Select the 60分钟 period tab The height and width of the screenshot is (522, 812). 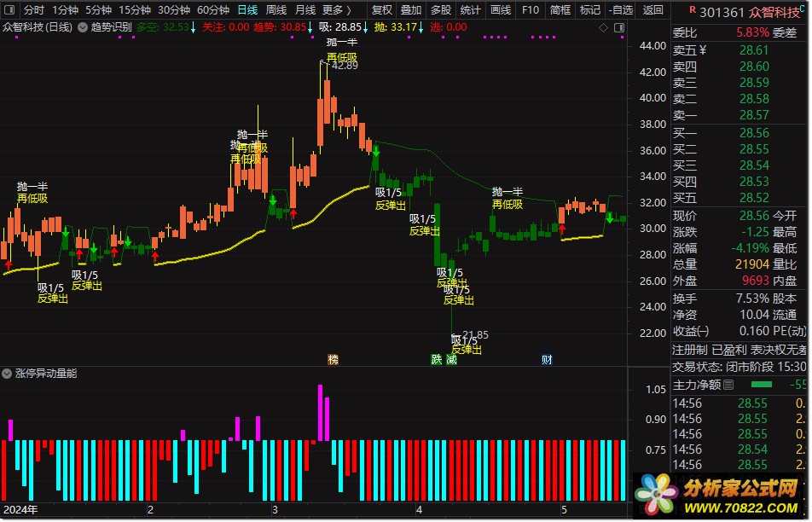pyautogui.click(x=213, y=10)
